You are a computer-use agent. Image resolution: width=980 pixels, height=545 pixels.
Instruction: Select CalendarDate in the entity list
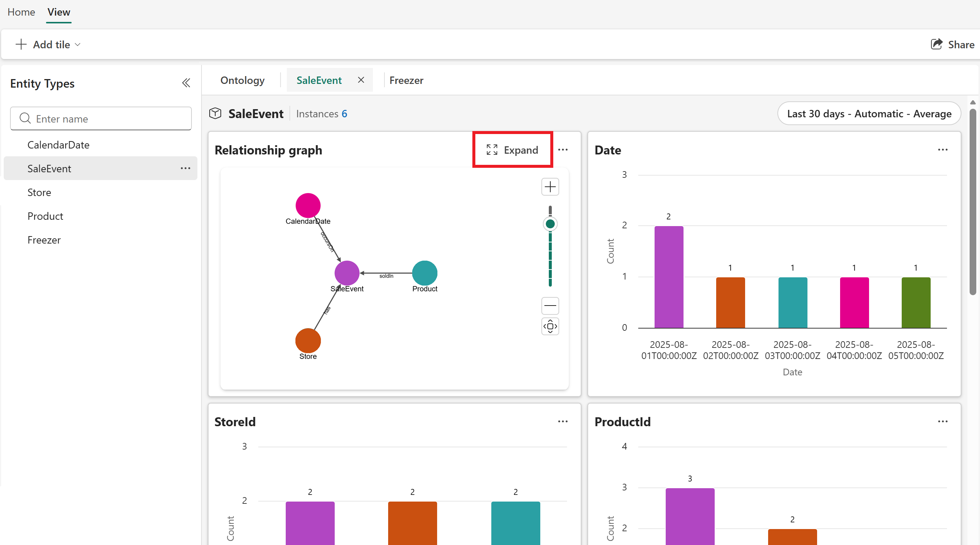point(58,145)
